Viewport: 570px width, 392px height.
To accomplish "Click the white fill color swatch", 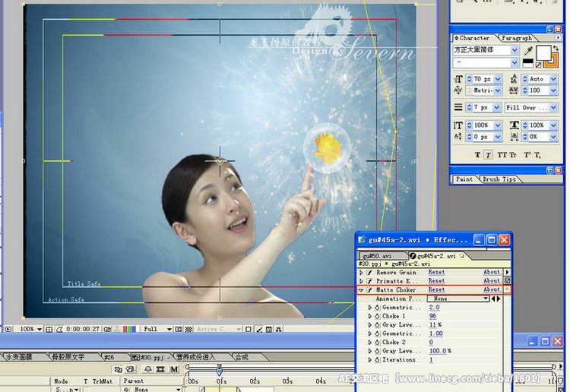I will click(x=543, y=53).
